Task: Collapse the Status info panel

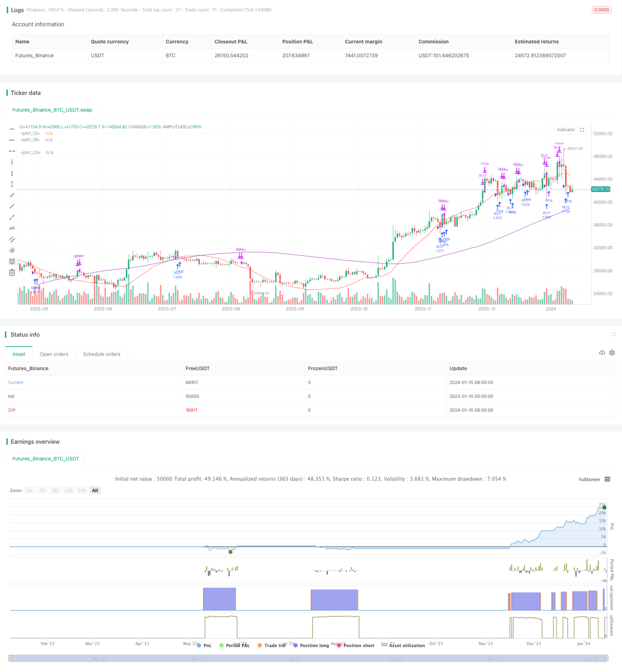Action: (x=613, y=334)
